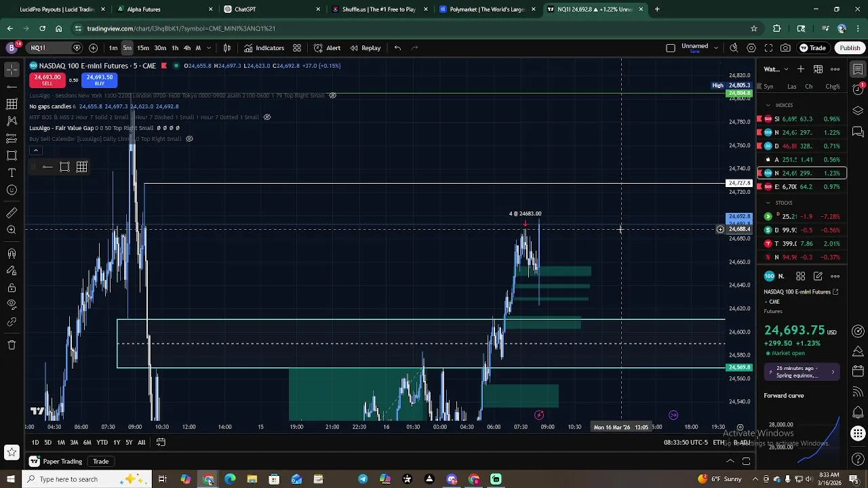Screen dimensions: 868x488
Task: Switch to 30m timeframe
Action: (x=160, y=48)
